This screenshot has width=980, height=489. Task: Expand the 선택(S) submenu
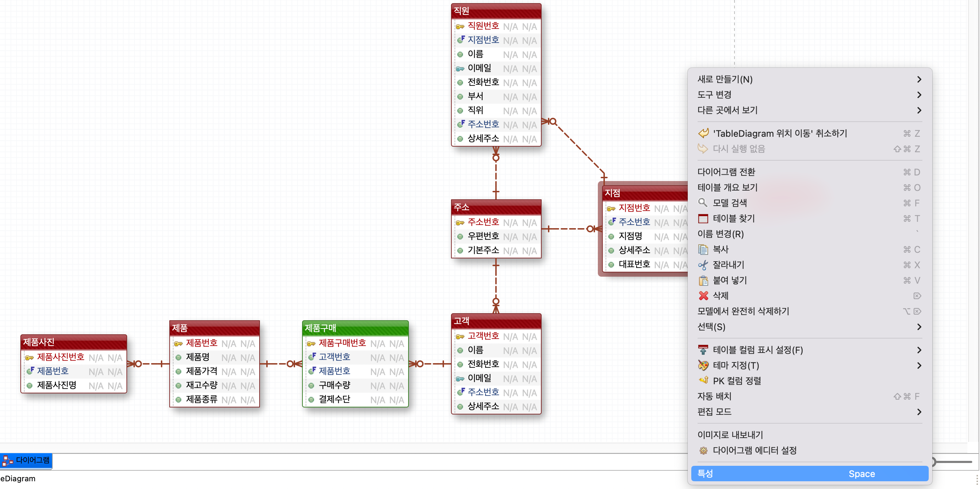click(919, 327)
